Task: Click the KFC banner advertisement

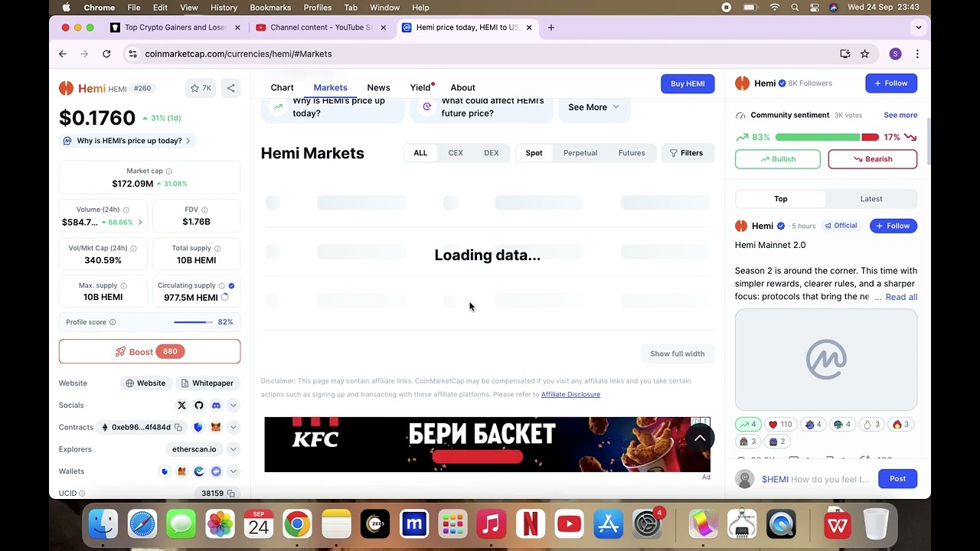Action: 487,445
